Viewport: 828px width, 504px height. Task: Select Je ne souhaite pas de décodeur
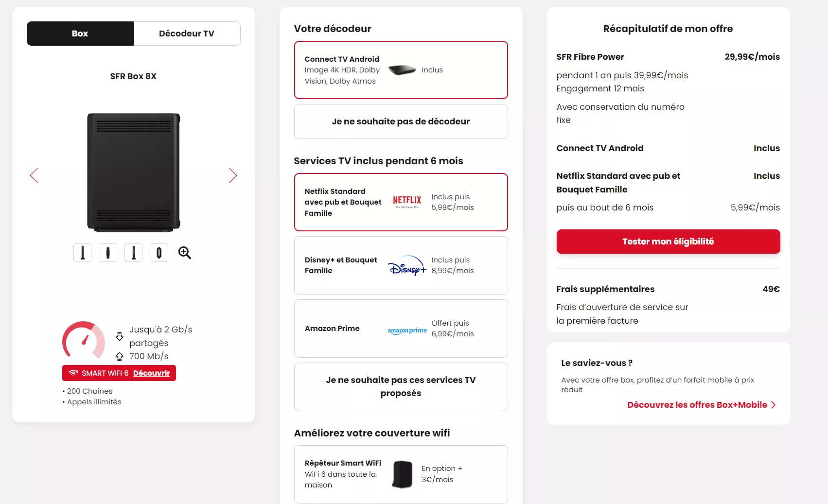[400, 122]
